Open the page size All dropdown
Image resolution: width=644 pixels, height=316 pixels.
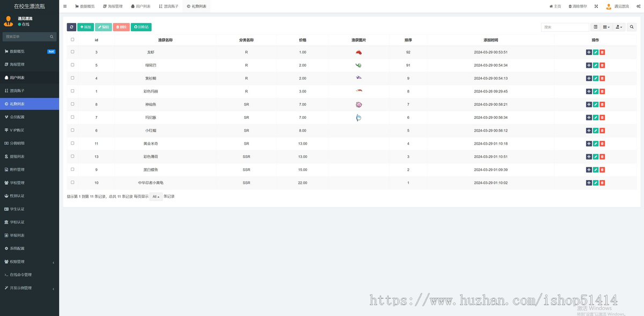(156, 197)
